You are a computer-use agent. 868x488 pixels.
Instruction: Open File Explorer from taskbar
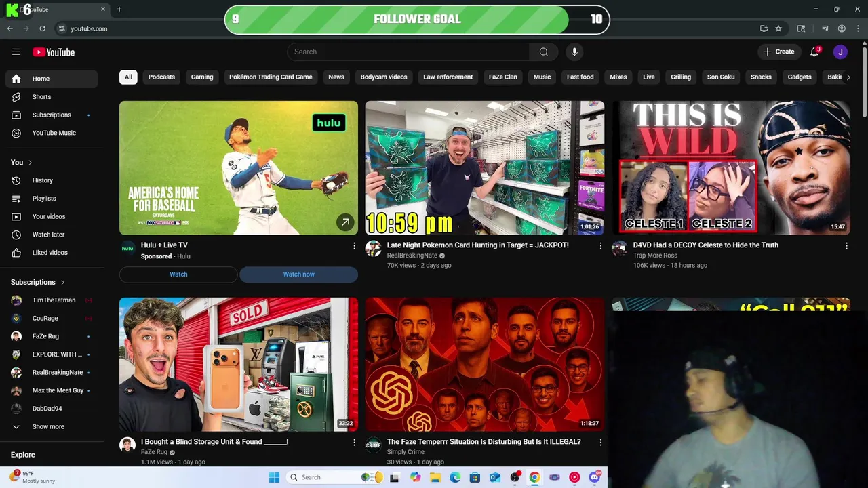(x=436, y=477)
